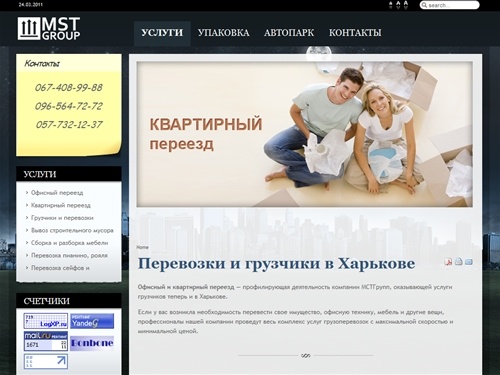This screenshot has height=375, width=500.
Task: Click the print article icon
Action: [x=459, y=262]
